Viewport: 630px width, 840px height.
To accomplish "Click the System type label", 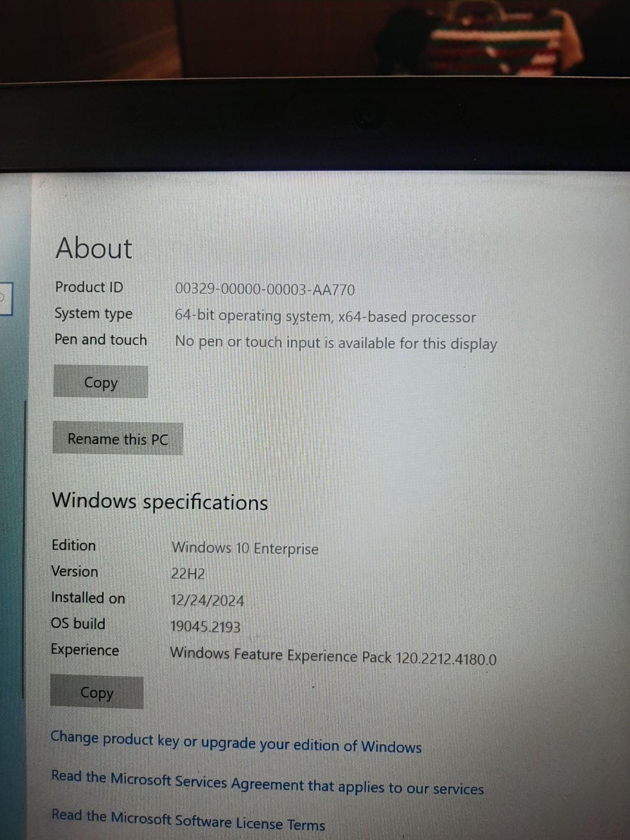I will [x=94, y=314].
